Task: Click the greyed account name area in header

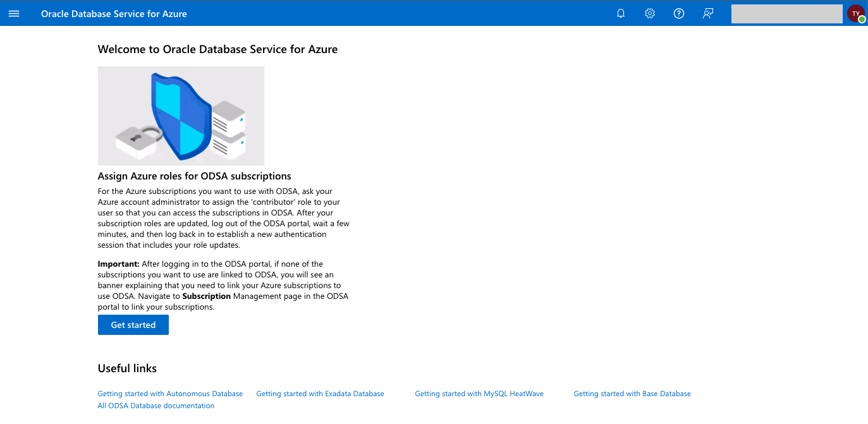Action: (786, 14)
